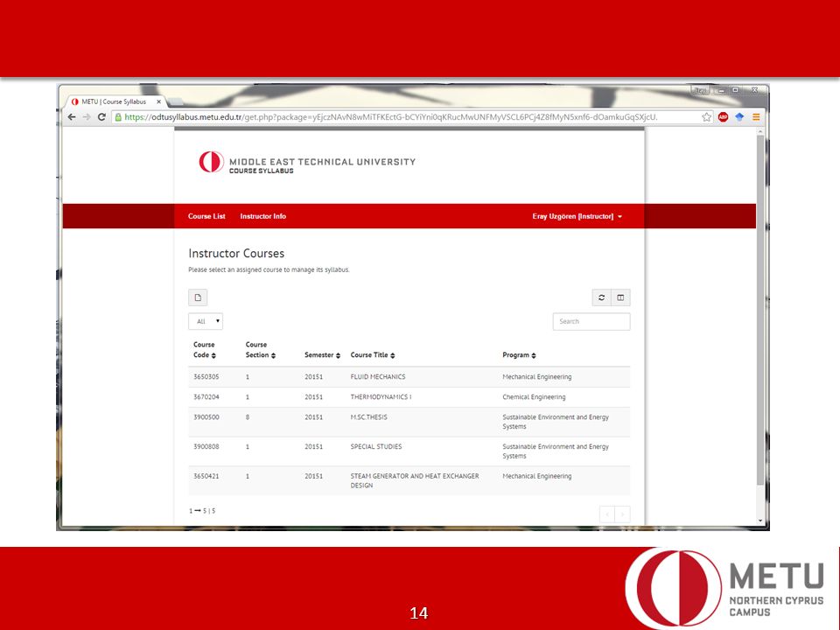Click course code 3900500
840x630 pixels.
(x=206, y=417)
